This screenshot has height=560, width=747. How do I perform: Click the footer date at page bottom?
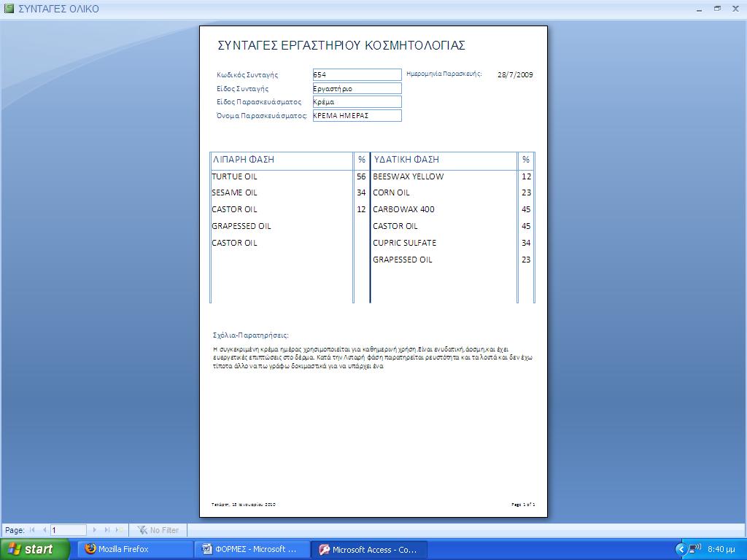click(244, 505)
